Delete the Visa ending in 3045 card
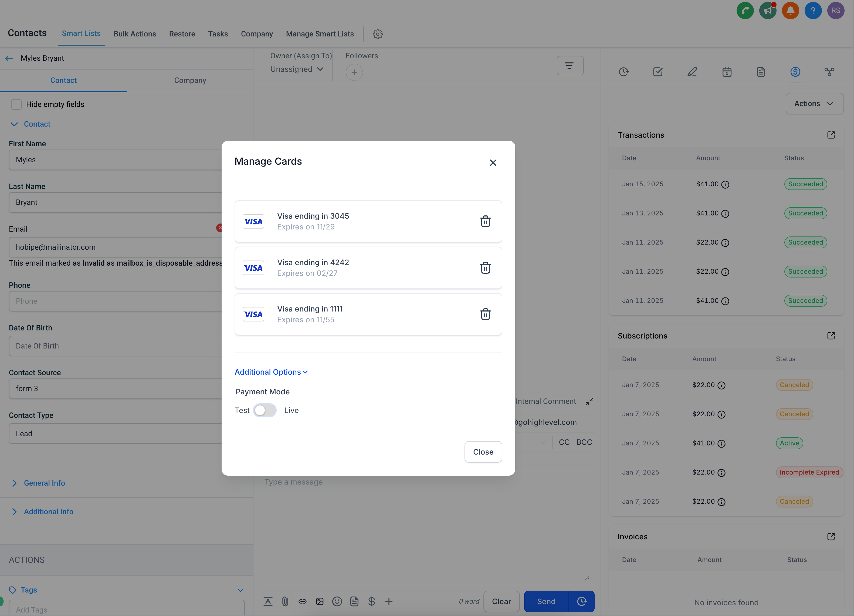Image resolution: width=854 pixels, height=616 pixels. coord(485,221)
